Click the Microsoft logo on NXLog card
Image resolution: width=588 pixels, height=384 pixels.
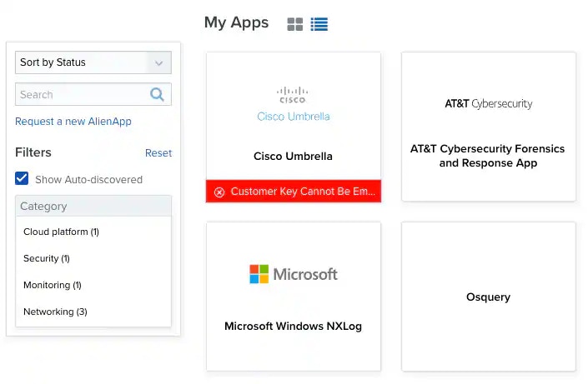[294, 274]
